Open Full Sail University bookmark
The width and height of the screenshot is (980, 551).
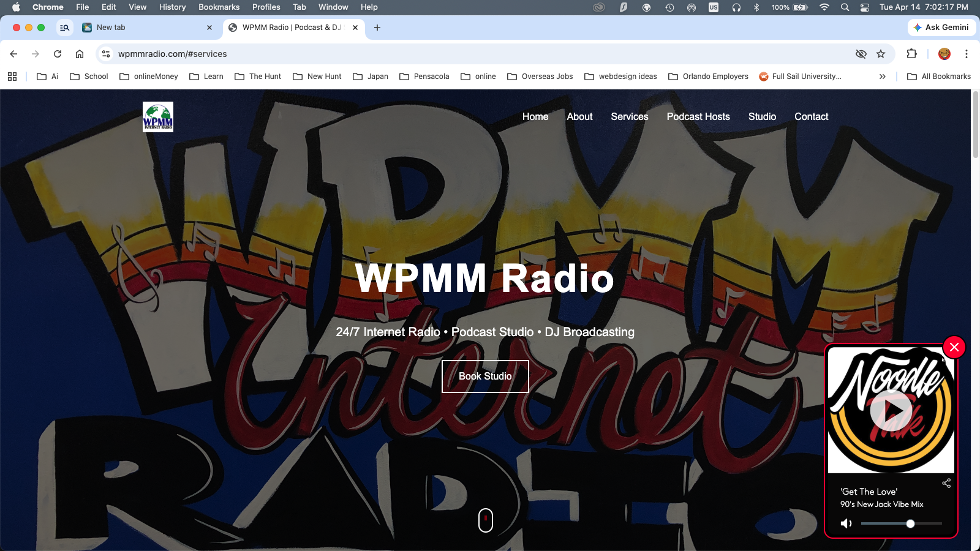[801, 77]
